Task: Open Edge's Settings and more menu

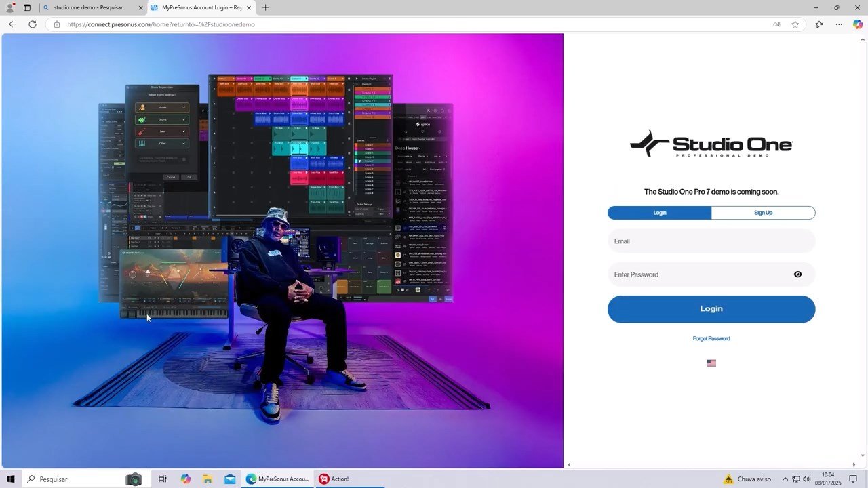Action: (839, 24)
